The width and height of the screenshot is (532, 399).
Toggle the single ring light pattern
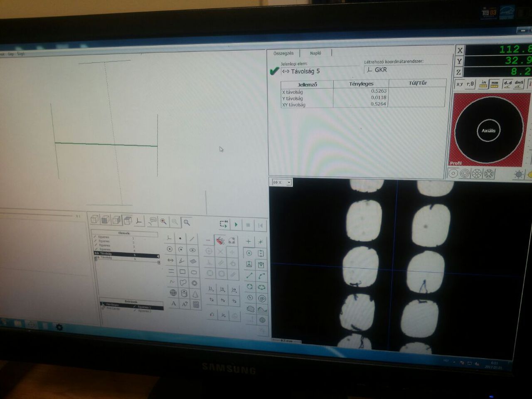pyautogui.click(x=453, y=174)
